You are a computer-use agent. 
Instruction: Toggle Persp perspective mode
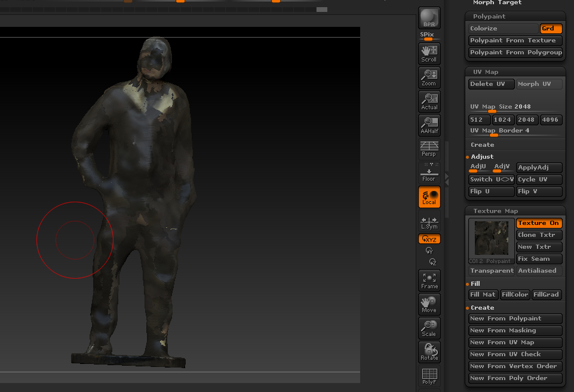click(429, 149)
